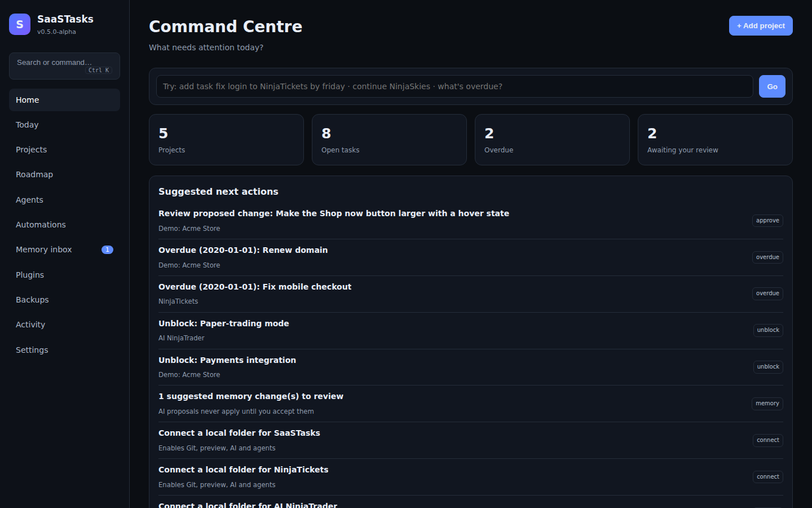Focus the Search or command field
Image resolution: width=812 pixels, height=508 pixels.
click(x=64, y=66)
